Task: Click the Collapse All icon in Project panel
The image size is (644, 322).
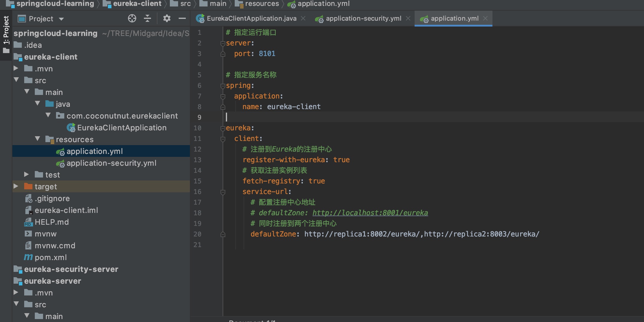Action: point(147,19)
